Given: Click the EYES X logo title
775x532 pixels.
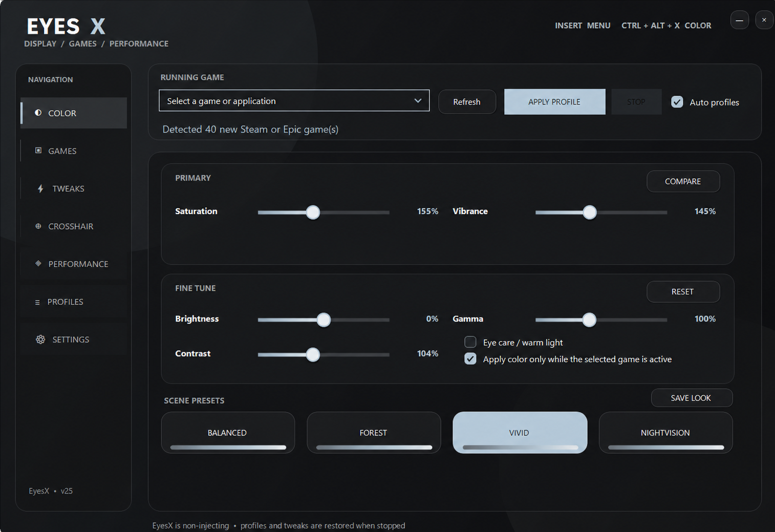Looking at the screenshot, I should (66, 26).
